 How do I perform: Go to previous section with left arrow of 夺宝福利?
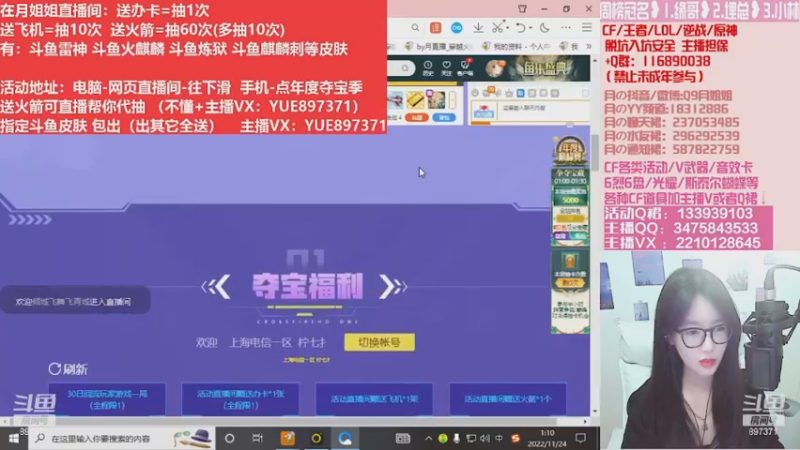pos(217,287)
